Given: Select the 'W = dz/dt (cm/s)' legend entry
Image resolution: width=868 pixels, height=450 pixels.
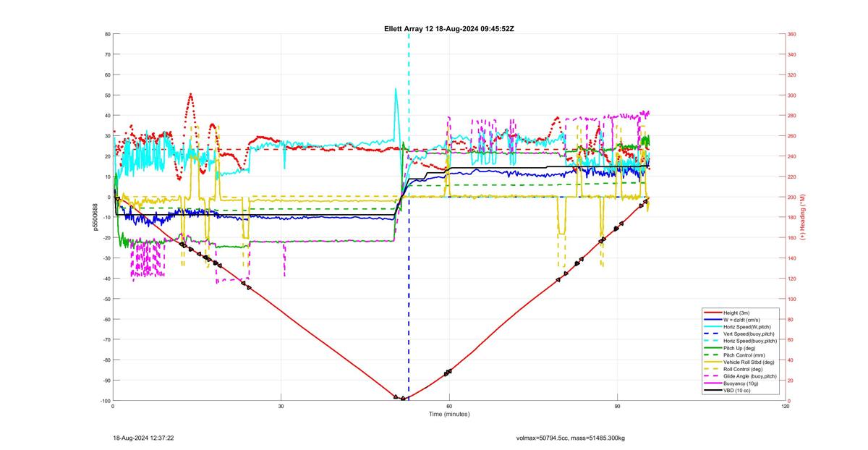Looking at the screenshot, I should (x=743, y=319).
